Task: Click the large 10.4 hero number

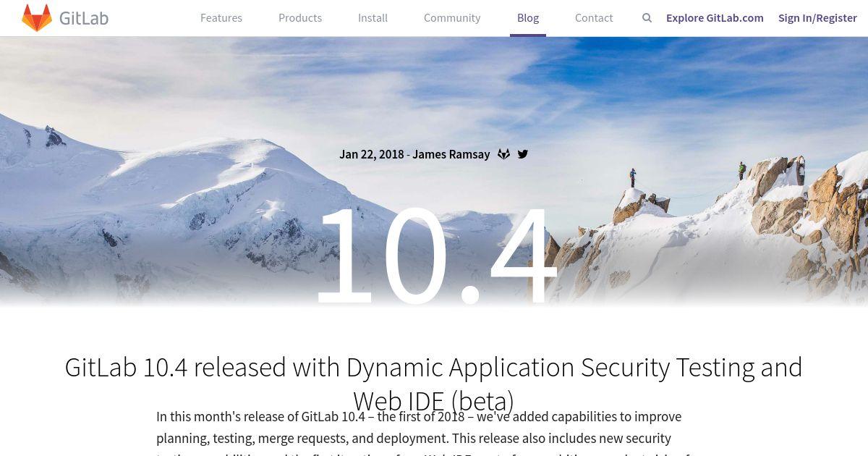Action: click(x=436, y=256)
